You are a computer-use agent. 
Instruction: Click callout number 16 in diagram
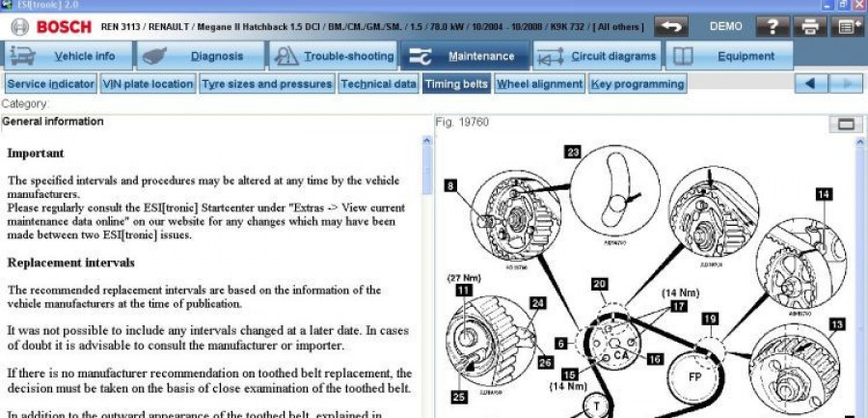[x=655, y=359]
